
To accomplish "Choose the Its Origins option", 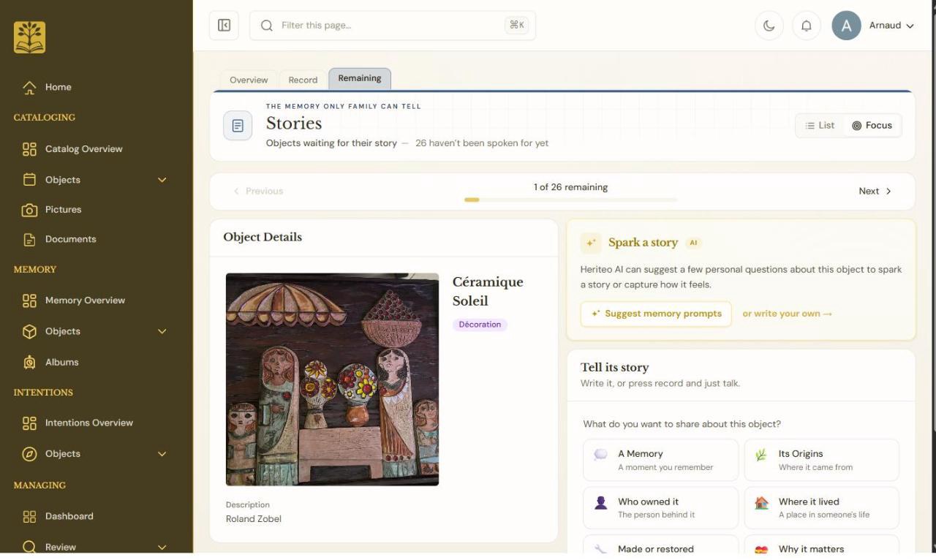I will pos(821,461).
